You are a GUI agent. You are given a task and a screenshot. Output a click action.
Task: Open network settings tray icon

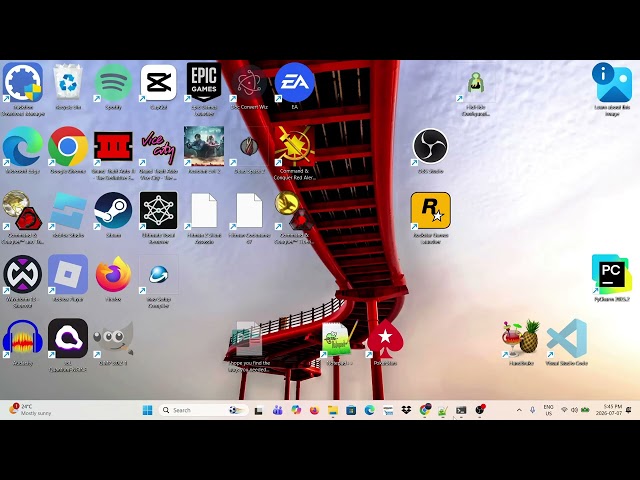pyautogui.click(x=564, y=410)
